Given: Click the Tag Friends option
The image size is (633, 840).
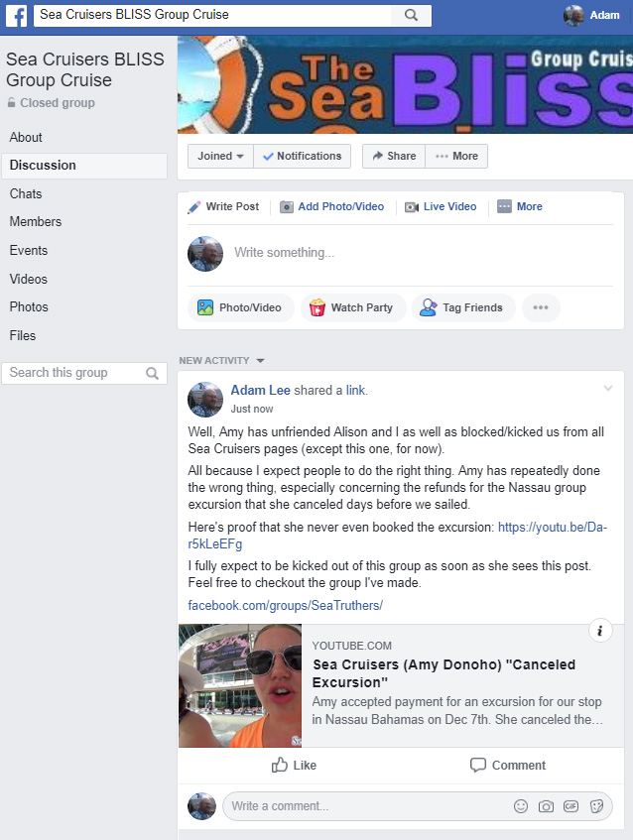Looking at the screenshot, I should click(x=463, y=307).
